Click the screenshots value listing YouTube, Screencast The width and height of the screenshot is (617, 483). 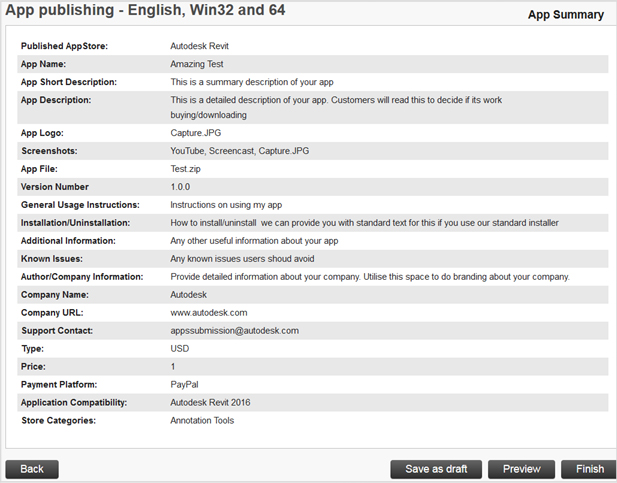pos(239,151)
